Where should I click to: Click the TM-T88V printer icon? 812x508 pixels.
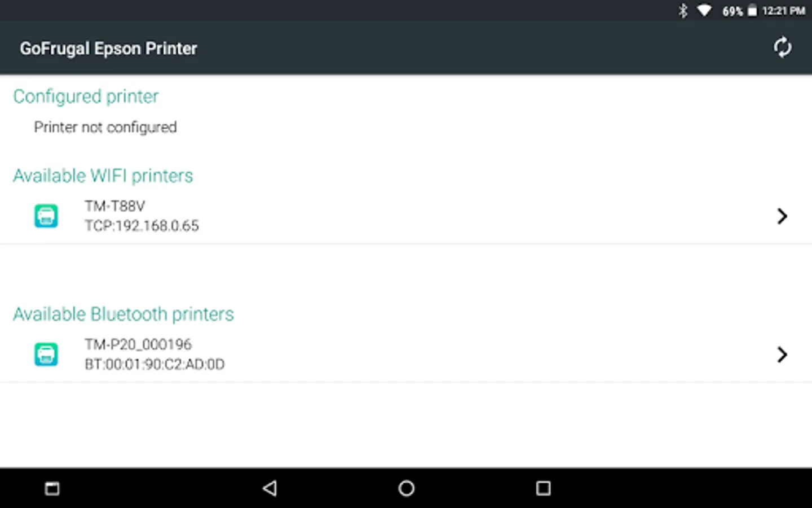click(x=46, y=216)
